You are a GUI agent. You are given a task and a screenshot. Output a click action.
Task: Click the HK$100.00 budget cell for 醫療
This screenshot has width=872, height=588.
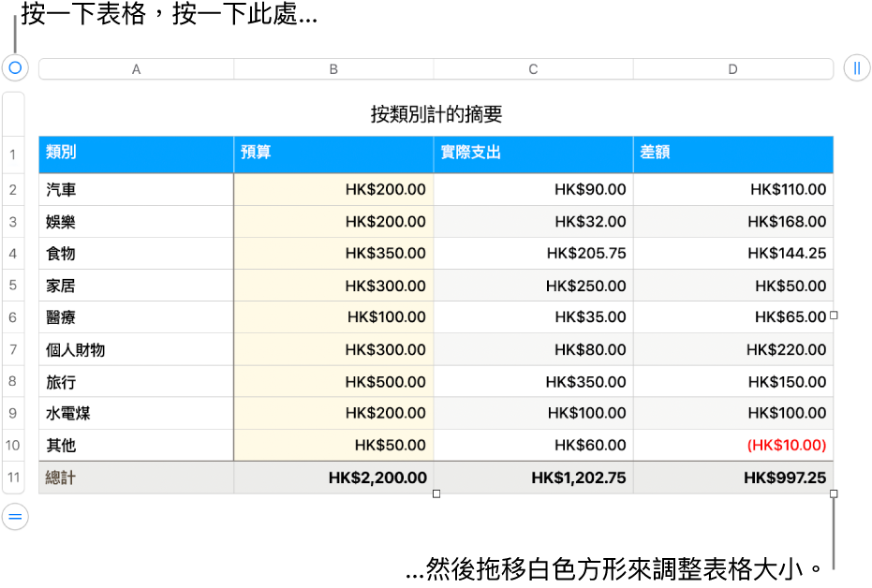333,317
